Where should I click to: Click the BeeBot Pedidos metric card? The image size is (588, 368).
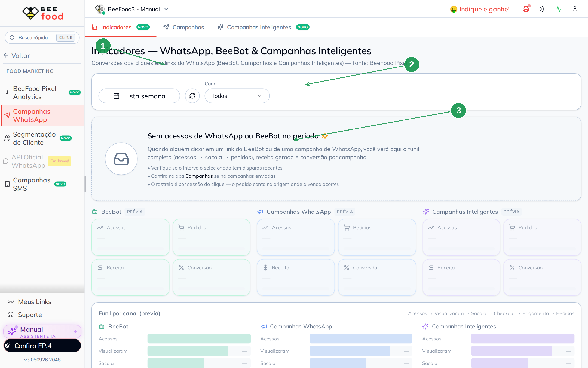(212, 237)
